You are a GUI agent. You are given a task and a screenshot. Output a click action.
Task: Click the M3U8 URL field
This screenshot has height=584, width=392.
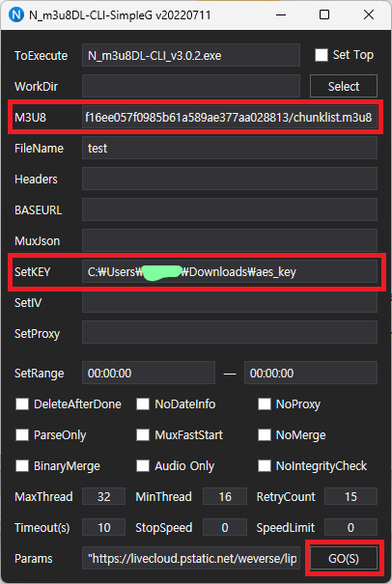[x=230, y=118]
